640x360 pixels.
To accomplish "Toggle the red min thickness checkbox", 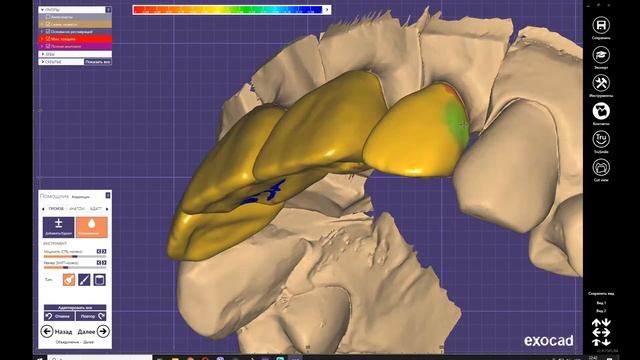I will (48, 39).
